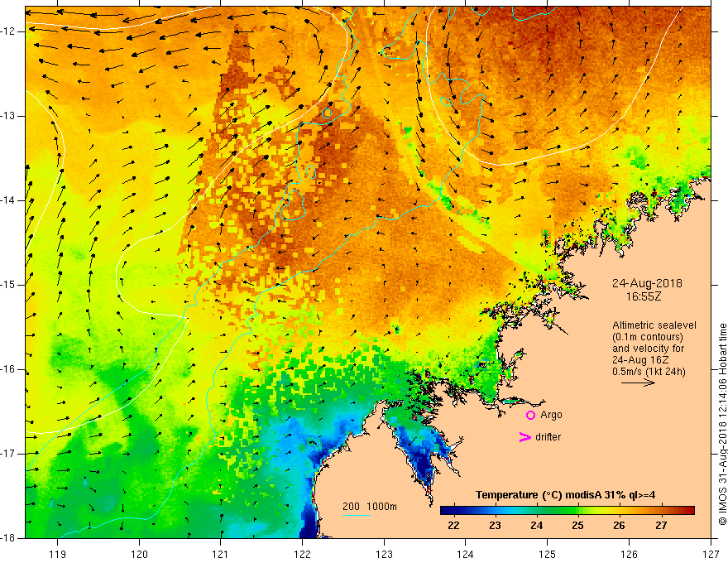Click the "(0.1m contours)" text
This screenshot has width=728, height=563.
(648, 337)
